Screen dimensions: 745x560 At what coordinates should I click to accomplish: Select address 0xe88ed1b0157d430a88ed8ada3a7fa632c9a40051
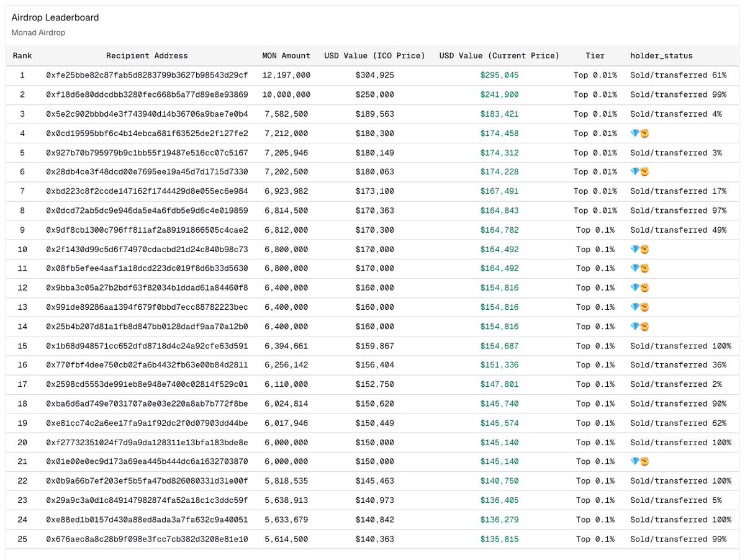click(x=147, y=520)
